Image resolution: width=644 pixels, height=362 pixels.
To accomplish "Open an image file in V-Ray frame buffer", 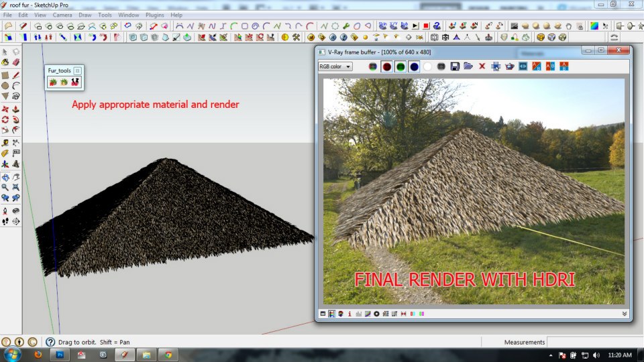I will (468, 66).
